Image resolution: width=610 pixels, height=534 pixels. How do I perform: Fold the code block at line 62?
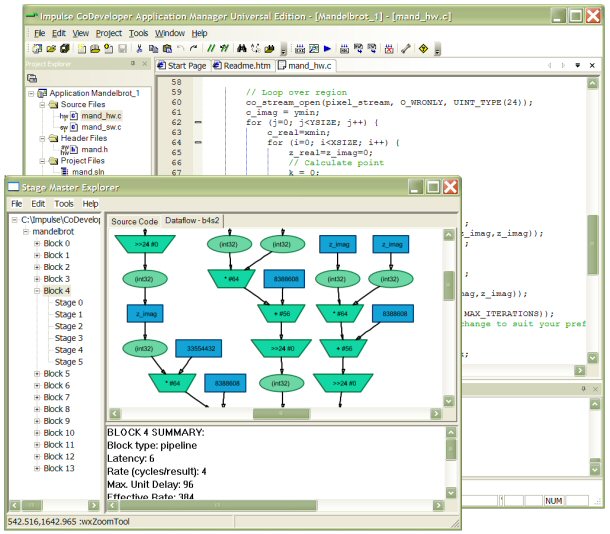(x=198, y=122)
